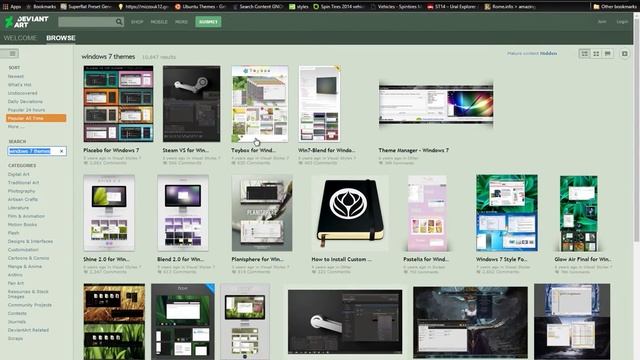This screenshot has height=360, width=640.
Task: Open the Spin Tires 2014 bookmark
Action: [x=339, y=7]
